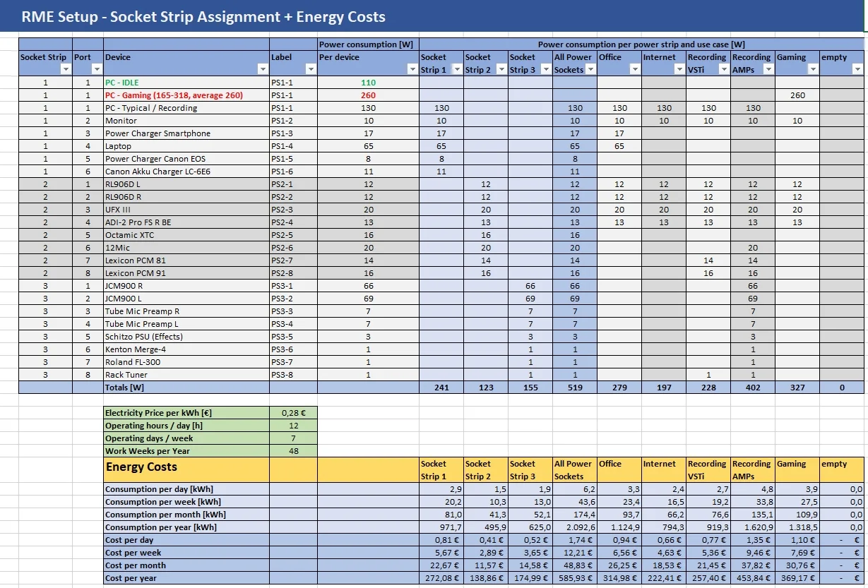Open the Socket Strip 3 filter arrow
This screenshot has width=868, height=588.
coord(546,70)
